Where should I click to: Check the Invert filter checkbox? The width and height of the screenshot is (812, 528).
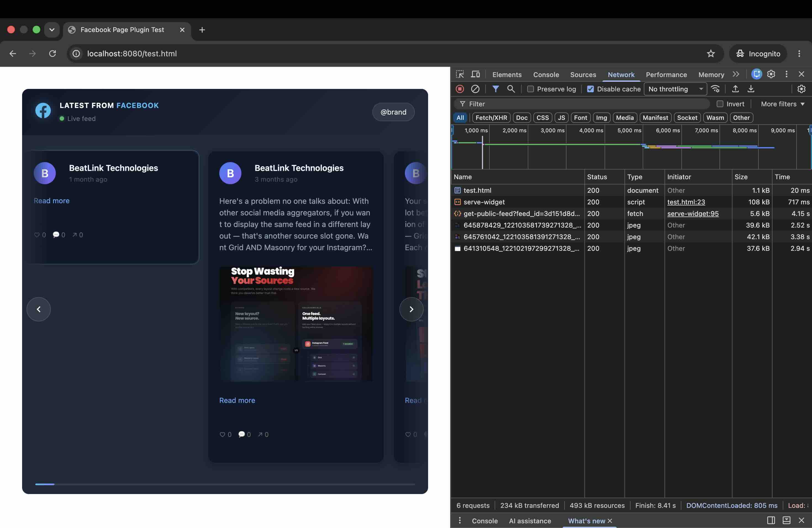719,104
